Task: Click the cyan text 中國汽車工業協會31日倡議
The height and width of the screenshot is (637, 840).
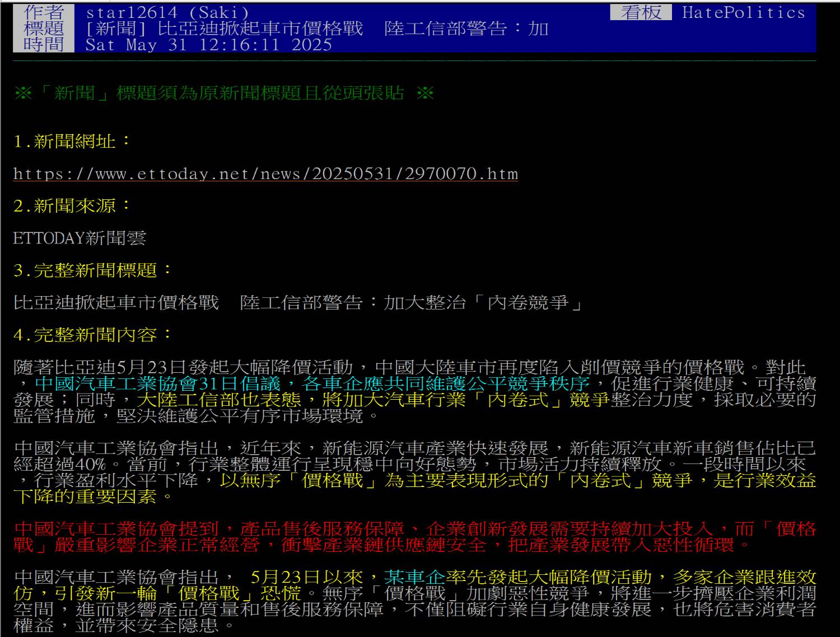Action: coord(158,383)
